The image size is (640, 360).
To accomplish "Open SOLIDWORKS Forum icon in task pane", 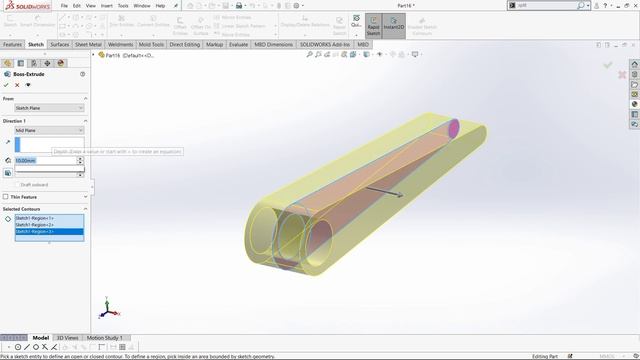I will pyautogui.click(x=634, y=124).
